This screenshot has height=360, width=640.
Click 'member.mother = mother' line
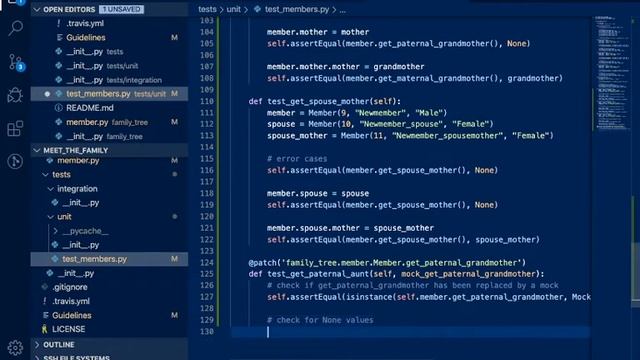tap(318, 32)
